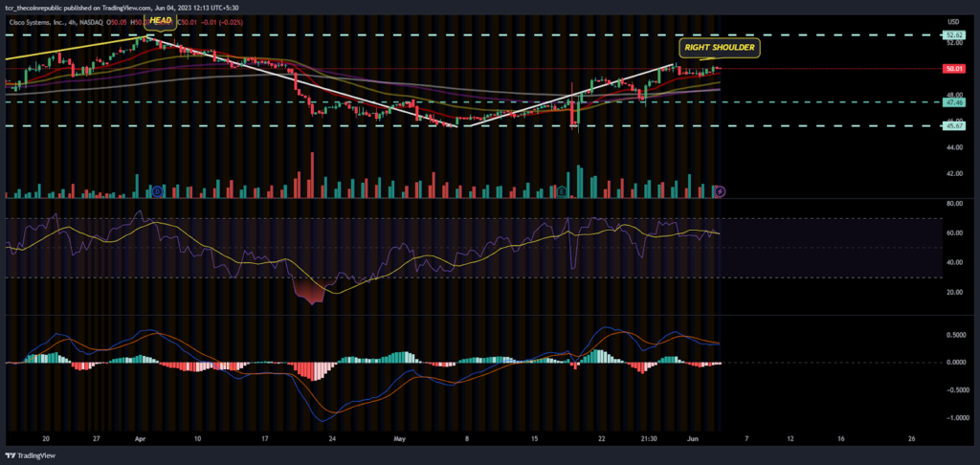Click the 52.62 price level tag
Viewport: 980px width, 465px height.
coord(954,34)
